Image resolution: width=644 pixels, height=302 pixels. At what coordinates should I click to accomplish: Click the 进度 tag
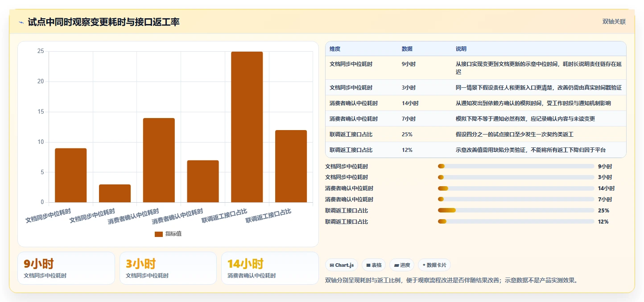(x=402, y=265)
